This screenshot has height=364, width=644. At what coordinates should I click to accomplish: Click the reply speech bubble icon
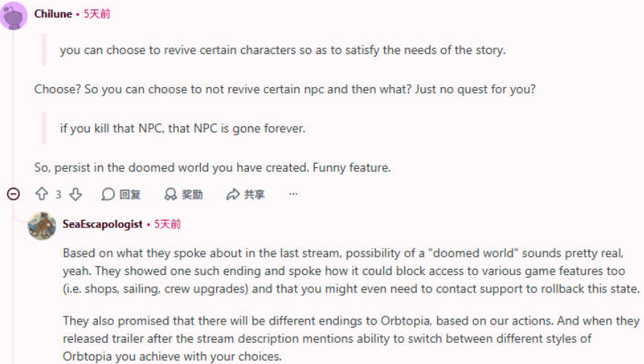[x=108, y=194]
